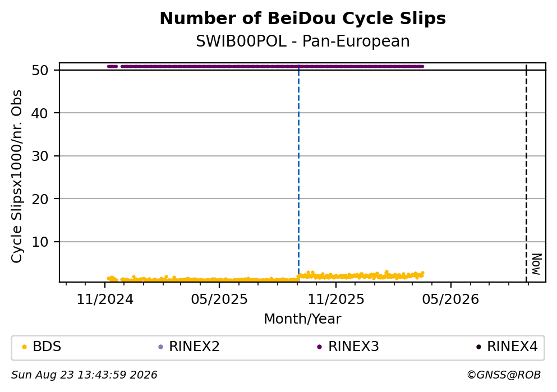
Task: Click the Month/Year axis label
Action: (302, 319)
